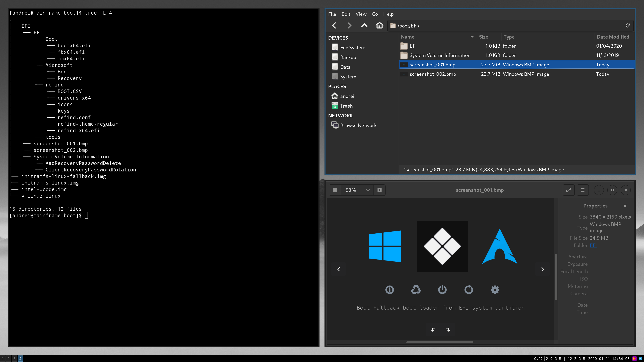Click Firefox tray icon
The width and height of the screenshot is (644, 362).
point(634,359)
